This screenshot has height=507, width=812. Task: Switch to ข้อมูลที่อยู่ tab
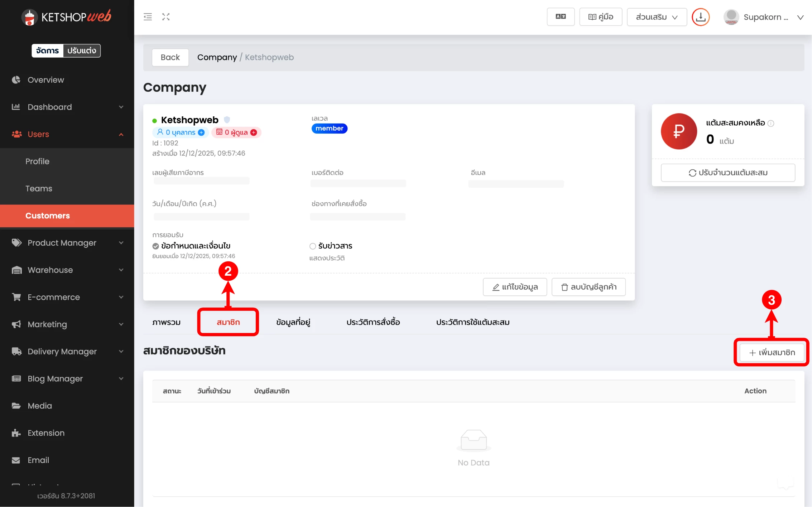293,322
